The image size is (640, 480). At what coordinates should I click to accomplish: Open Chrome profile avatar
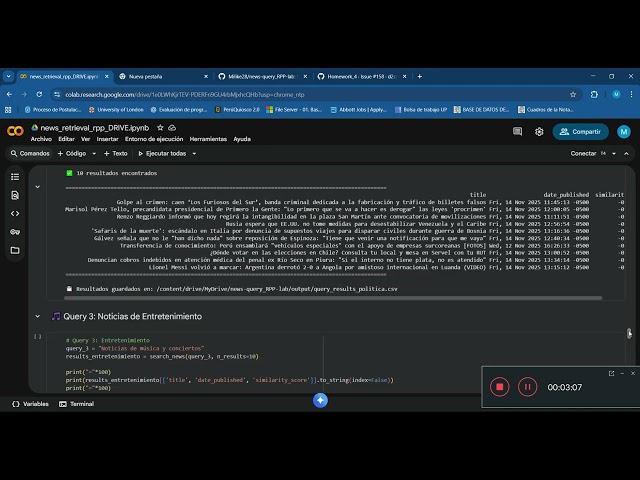[616, 94]
